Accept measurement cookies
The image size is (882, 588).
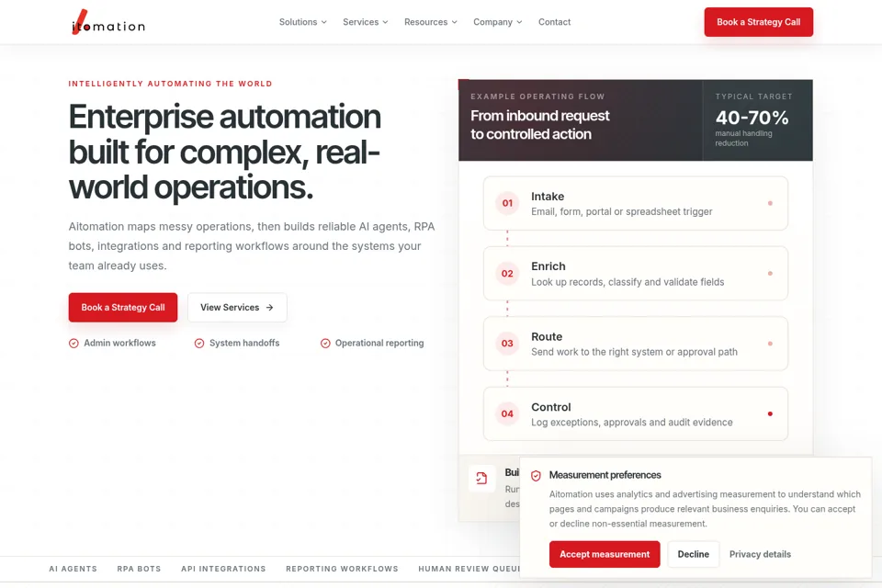[x=605, y=554]
